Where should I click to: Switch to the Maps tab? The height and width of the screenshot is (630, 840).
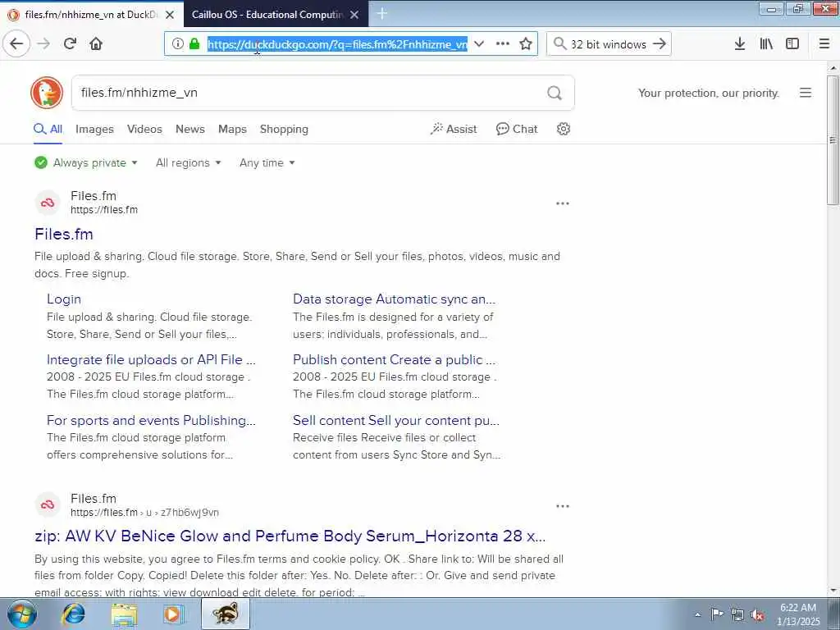click(232, 129)
